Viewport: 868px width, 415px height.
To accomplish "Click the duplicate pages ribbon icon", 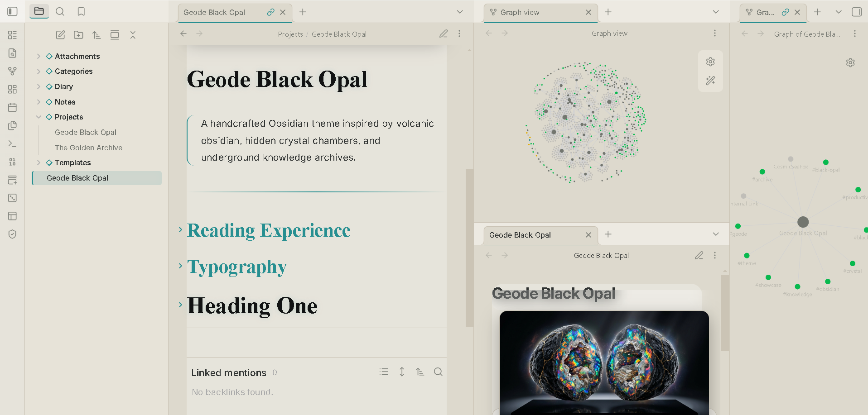I will (12, 125).
